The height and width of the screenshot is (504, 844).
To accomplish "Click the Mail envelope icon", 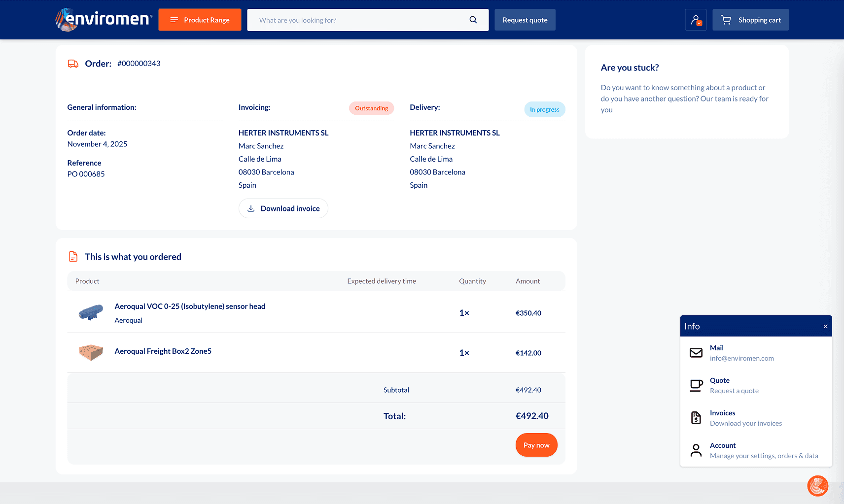I will 696,353.
